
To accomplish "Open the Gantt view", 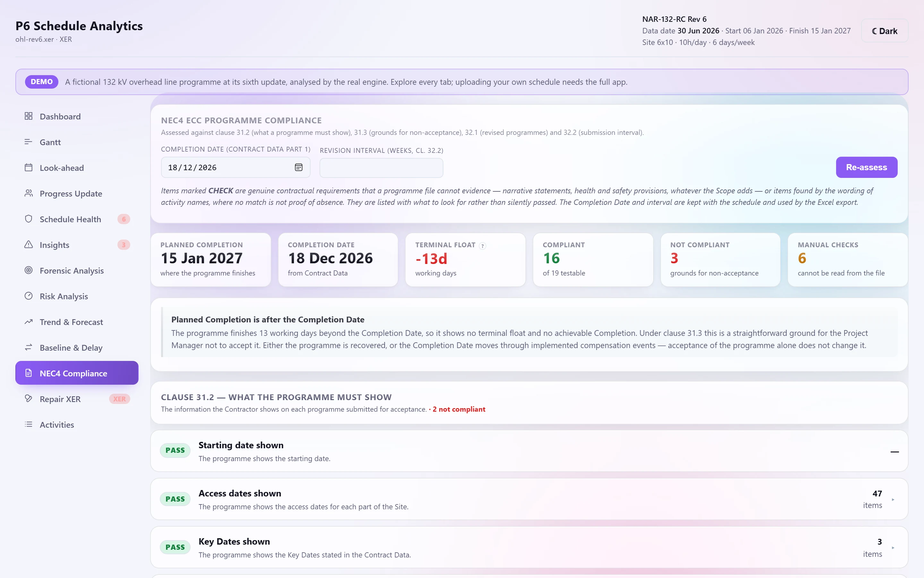I will point(77,142).
